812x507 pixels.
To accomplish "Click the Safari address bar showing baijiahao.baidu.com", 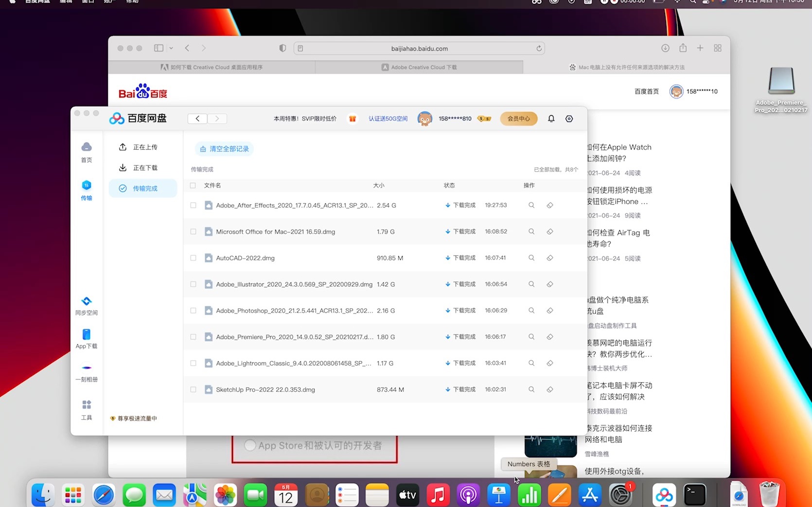I will (419, 48).
